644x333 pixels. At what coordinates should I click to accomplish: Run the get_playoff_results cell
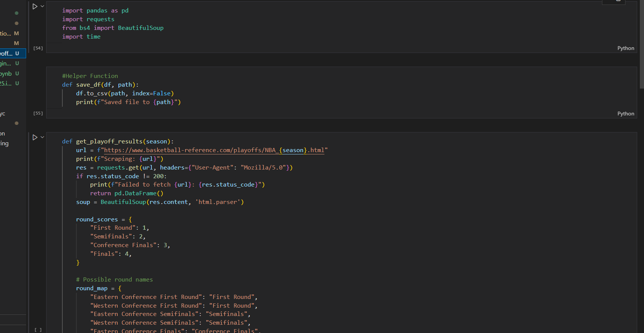point(35,137)
